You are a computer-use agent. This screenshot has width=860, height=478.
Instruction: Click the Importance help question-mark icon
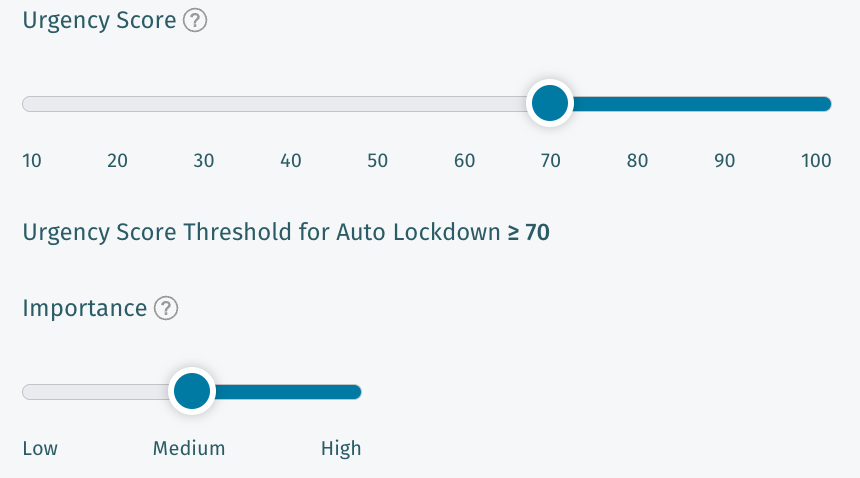point(166,309)
